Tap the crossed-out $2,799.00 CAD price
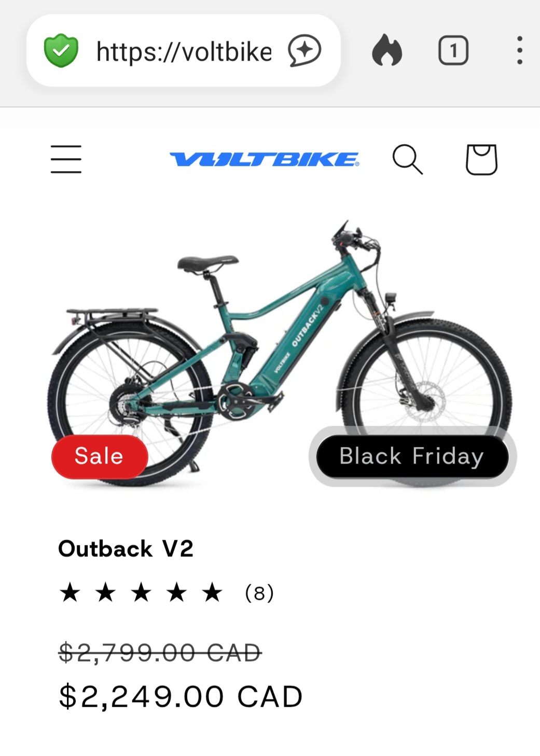This screenshot has height=756, width=540. tap(160, 652)
